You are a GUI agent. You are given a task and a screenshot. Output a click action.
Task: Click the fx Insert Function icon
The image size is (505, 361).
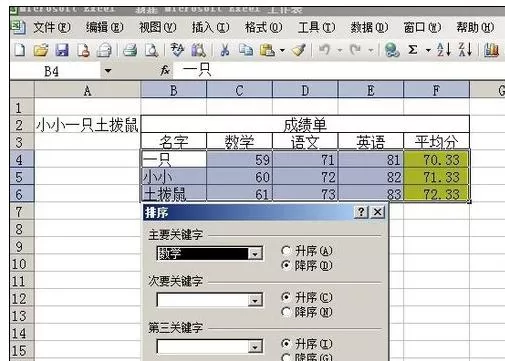click(165, 70)
